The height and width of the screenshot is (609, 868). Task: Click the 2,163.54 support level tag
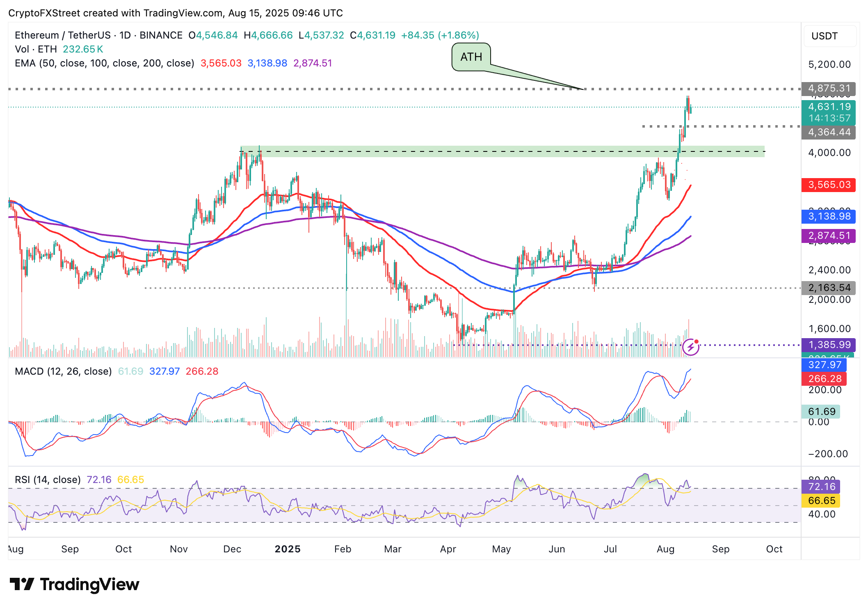tap(828, 288)
